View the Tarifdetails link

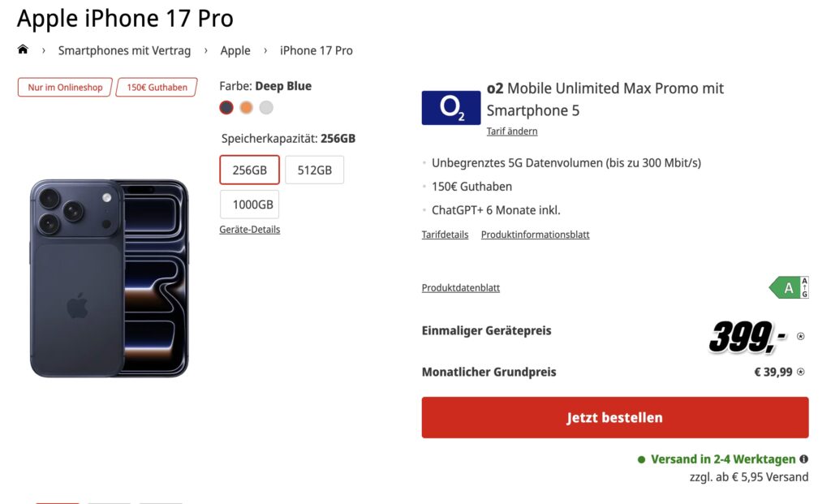[445, 235]
